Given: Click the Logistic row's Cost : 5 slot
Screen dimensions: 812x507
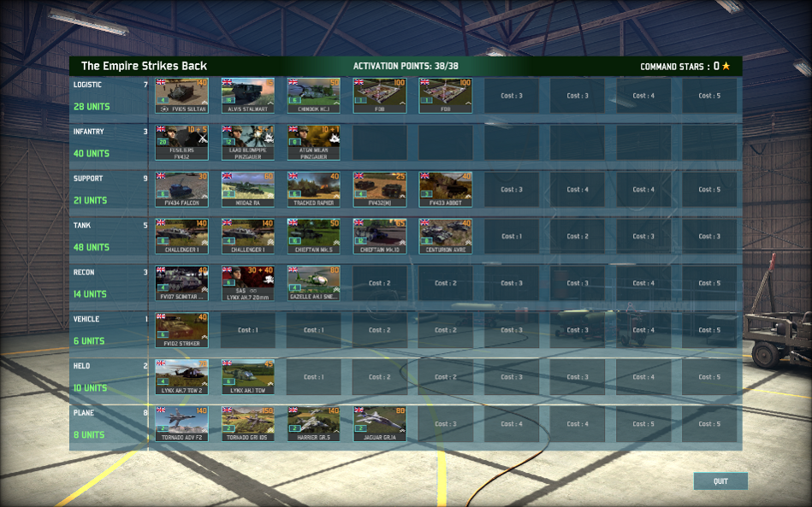Looking at the screenshot, I should (709, 96).
